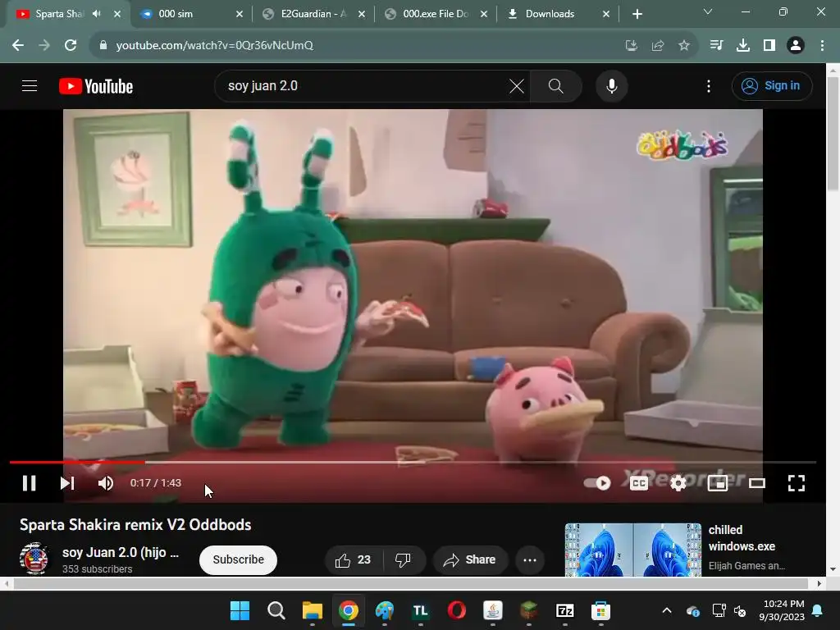Viewport: 840px width, 630px height.
Task: Open more actions ellipsis under video
Action: point(530,559)
